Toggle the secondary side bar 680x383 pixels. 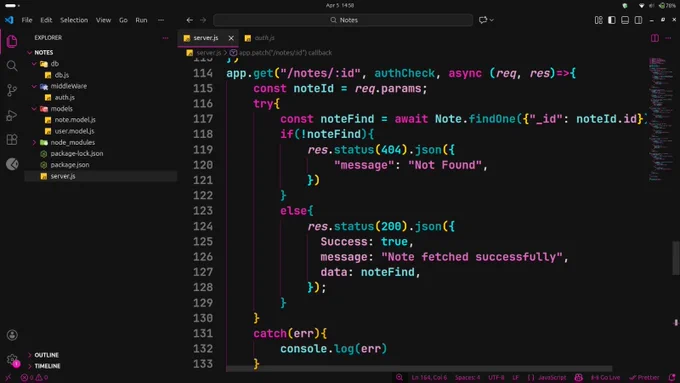click(638, 20)
